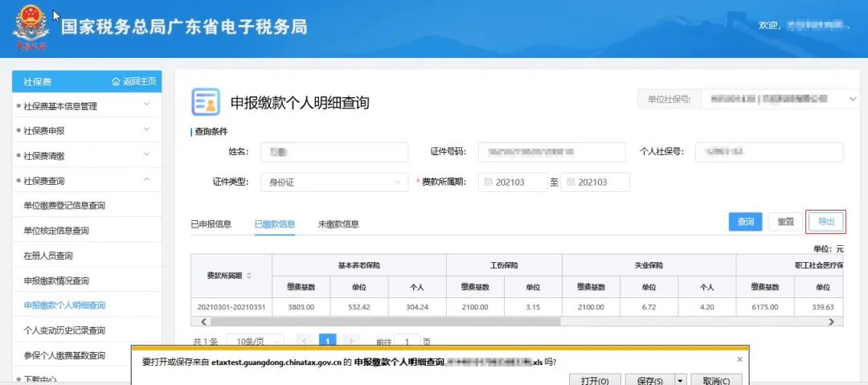Open 单位核定信息查询 in sidebar

[56, 231]
